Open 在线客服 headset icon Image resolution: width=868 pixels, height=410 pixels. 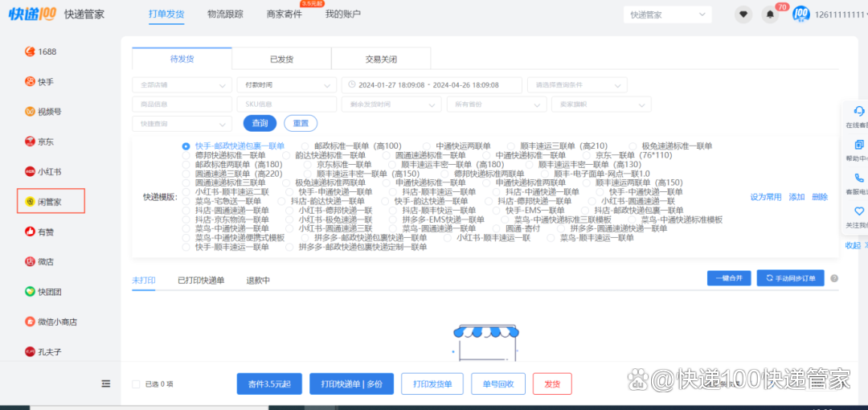tap(859, 111)
